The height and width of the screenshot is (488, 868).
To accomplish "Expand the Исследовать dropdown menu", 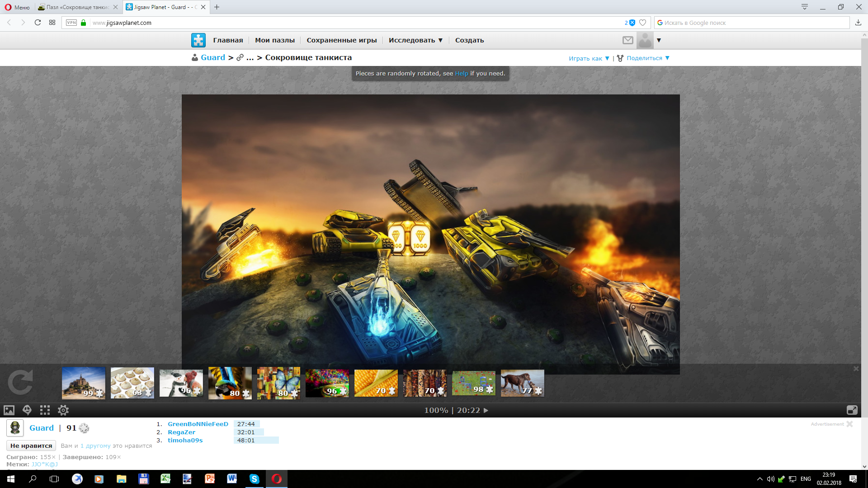I will tap(416, 40).
